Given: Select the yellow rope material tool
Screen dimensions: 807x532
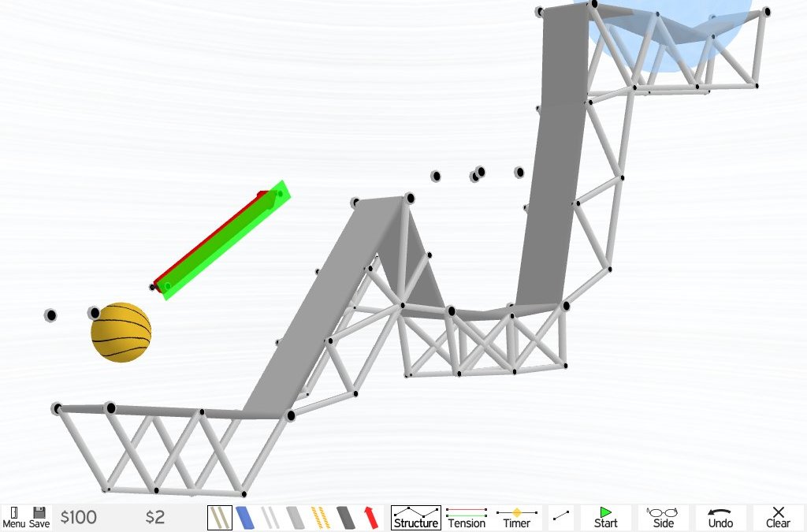Looking at the screenshot, I should click(x=321, y=518).
